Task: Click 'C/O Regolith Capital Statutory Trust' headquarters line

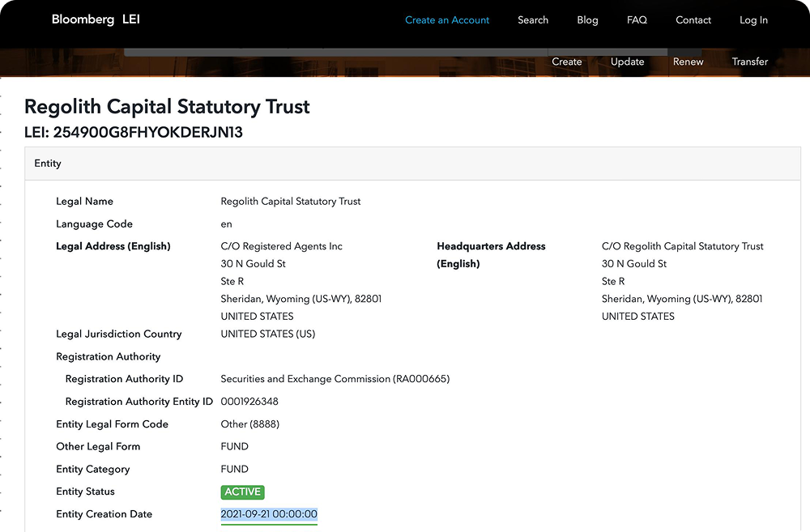Action: click(x=682, y=246)
